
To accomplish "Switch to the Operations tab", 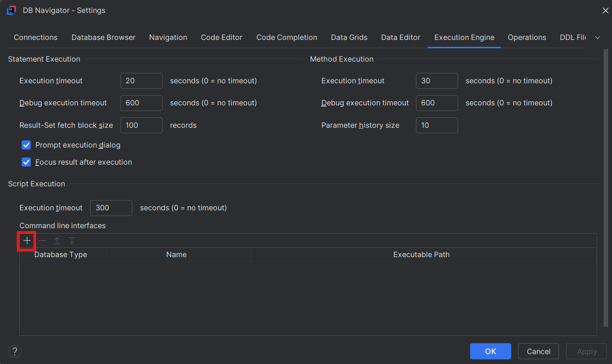I will (x=527, y=37).
